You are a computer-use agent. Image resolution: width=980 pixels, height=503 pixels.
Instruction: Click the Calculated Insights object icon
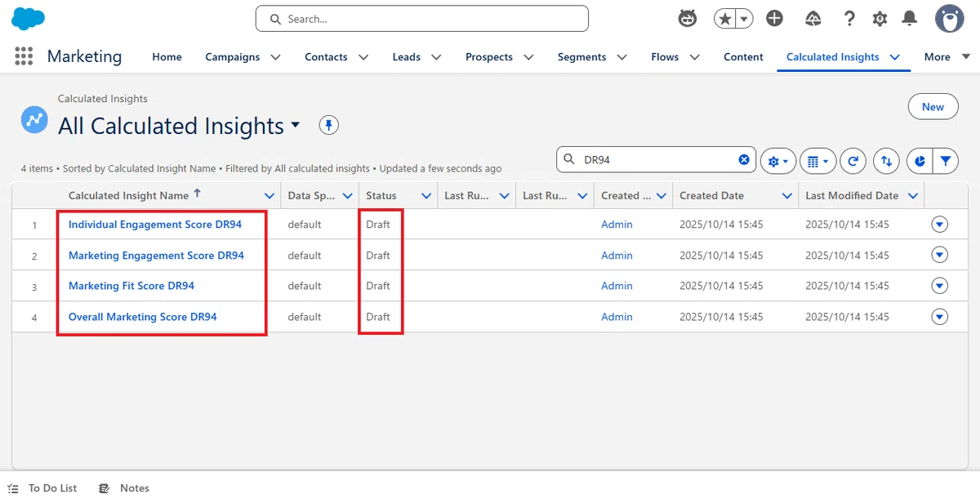[34, 119]
